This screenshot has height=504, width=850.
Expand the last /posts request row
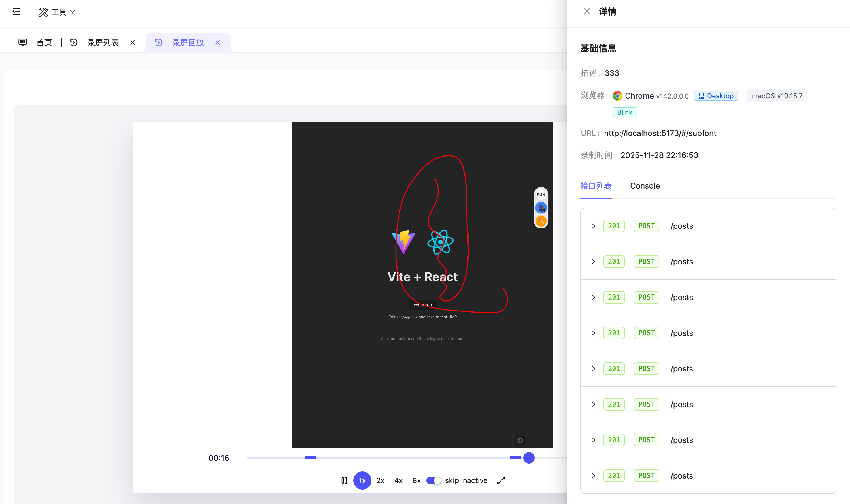(593, 475)
